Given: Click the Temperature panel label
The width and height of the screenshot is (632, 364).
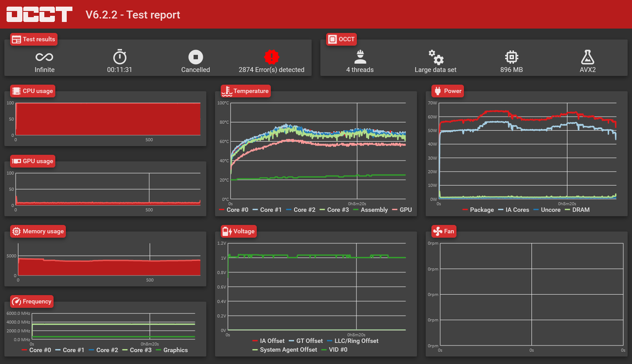Looking at the screenshot, I should [246, 91].
